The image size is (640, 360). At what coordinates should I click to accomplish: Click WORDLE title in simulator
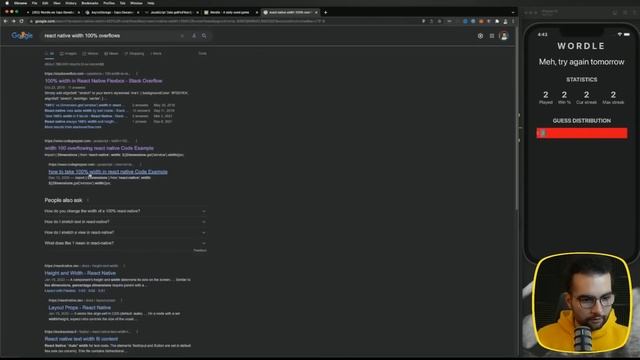coord(581,46)
